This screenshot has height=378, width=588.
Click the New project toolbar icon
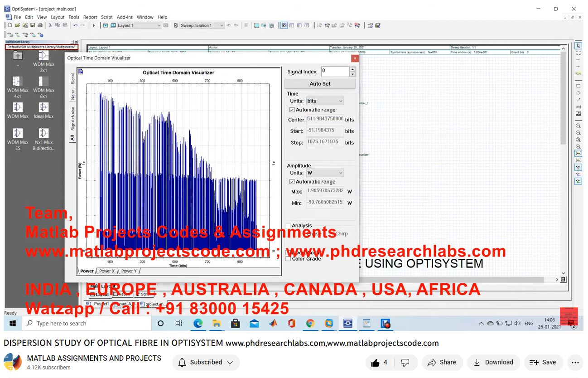[x=10, y=25]
